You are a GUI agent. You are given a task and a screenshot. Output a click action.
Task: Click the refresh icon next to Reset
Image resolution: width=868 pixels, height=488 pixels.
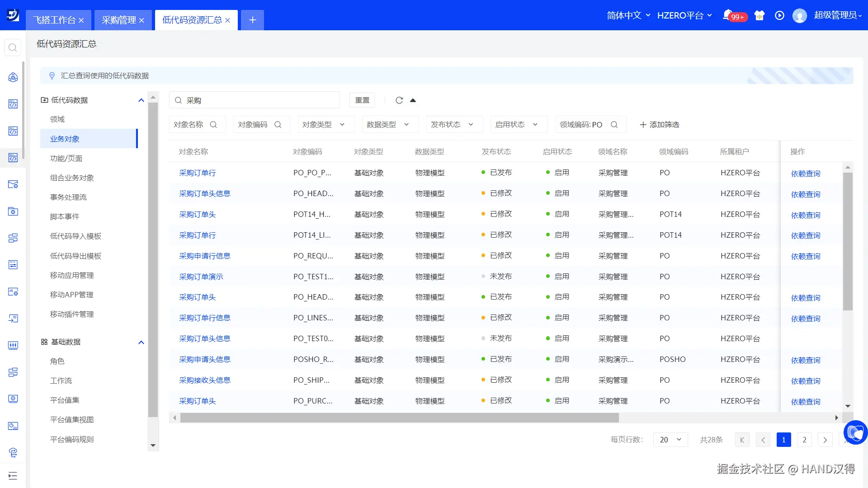(x=399, y=100)
